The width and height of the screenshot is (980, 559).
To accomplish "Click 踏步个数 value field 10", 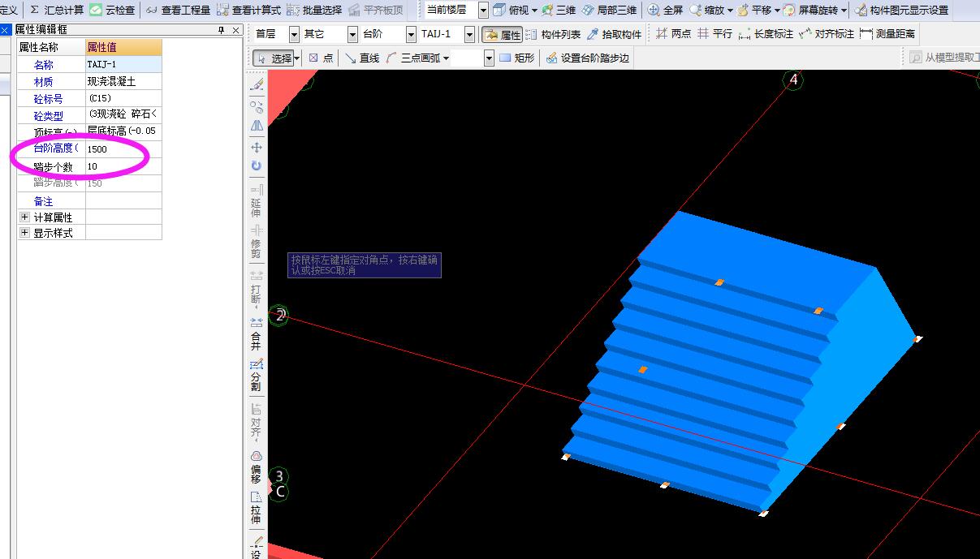I will click(123, 166).
